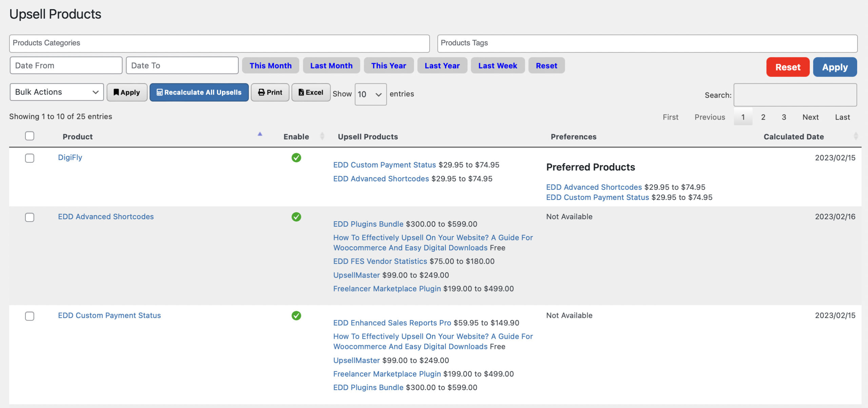Toggle the select-all checkbox in the header
Image resolution: width=868 pixels, height=408 pixels.
pos(29,136)
